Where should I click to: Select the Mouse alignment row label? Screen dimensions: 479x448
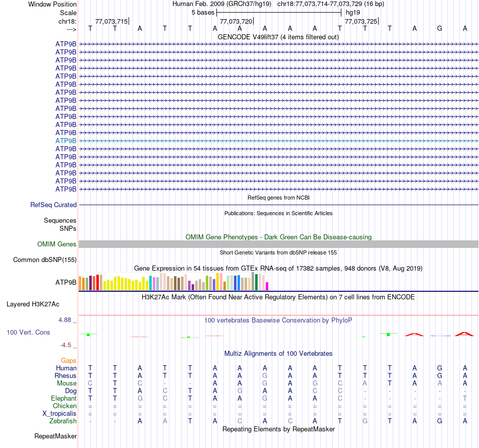tap(67, 383)
